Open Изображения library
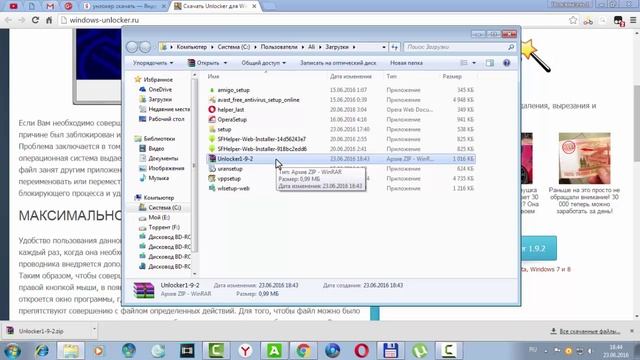Image resolution: width=640 pixels, height=360 pixels. click(166, 168)
